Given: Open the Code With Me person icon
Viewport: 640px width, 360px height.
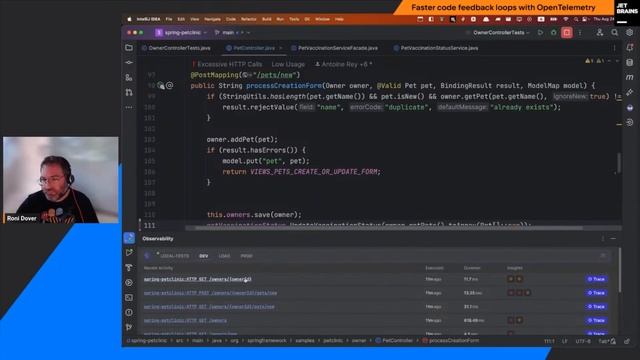Looking at the screenshot, I should coord(600,33).
